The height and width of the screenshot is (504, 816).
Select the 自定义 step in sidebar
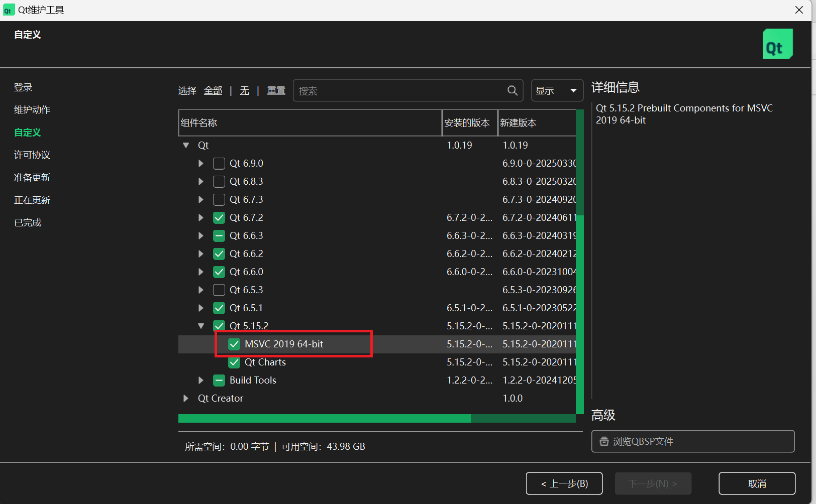[x=28, y=133]
